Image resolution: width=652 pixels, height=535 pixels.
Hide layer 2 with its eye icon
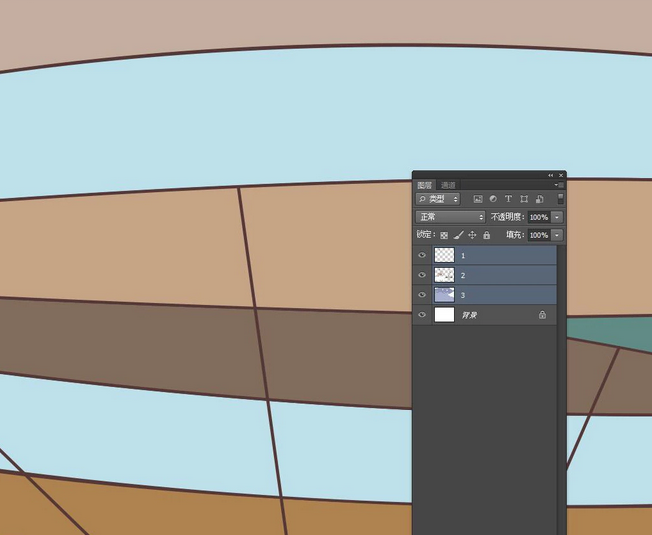click(422, 275)
